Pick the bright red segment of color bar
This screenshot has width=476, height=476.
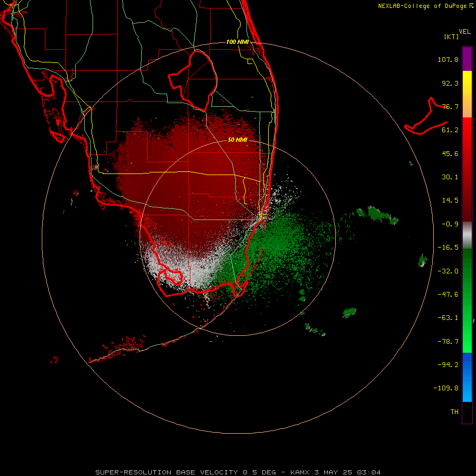[x=467, y=129]
